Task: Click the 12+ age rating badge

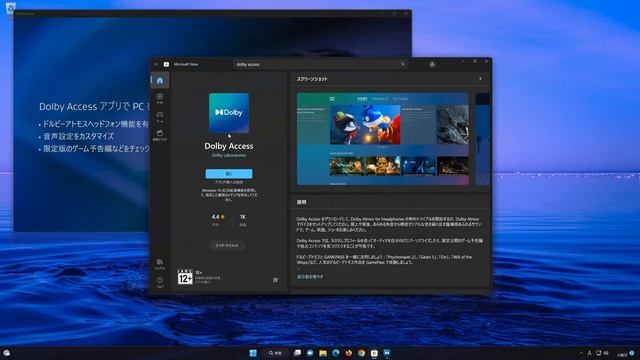Action: pyautogui.click(x=185, y=277)
